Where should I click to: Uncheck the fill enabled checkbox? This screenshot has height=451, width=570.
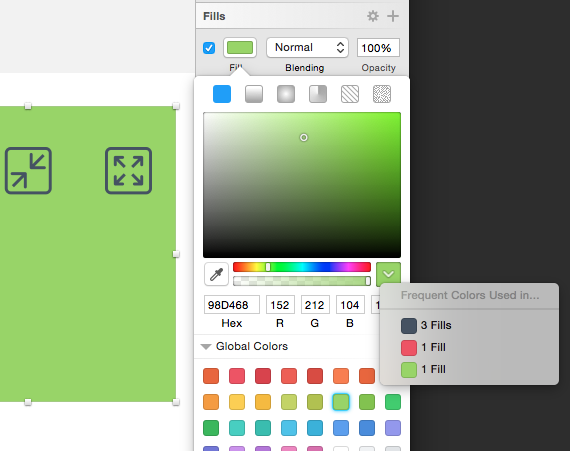pos(209,48)
